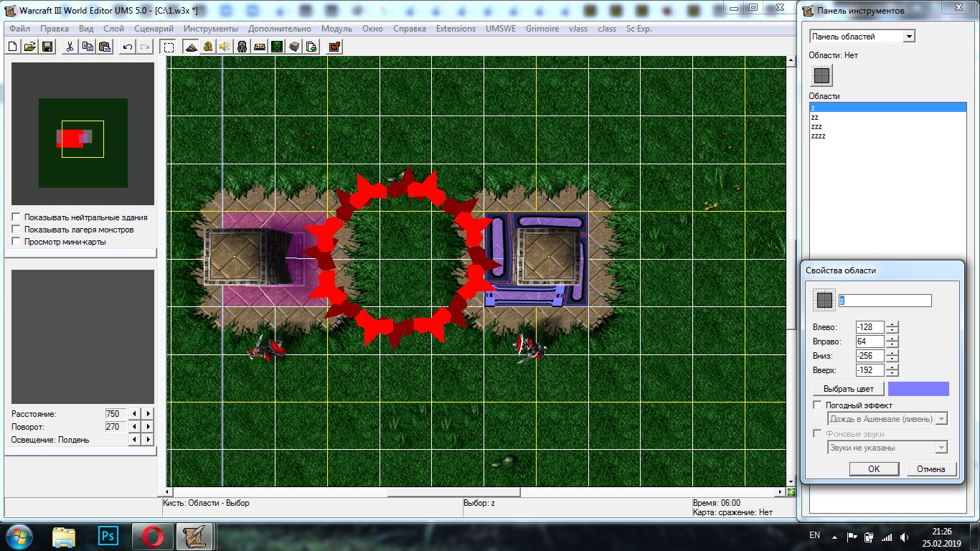Image resolution: width=980 pixels, height=551 pixels.
Task: Save the map with the floppy disk icon
Action: 47,47
